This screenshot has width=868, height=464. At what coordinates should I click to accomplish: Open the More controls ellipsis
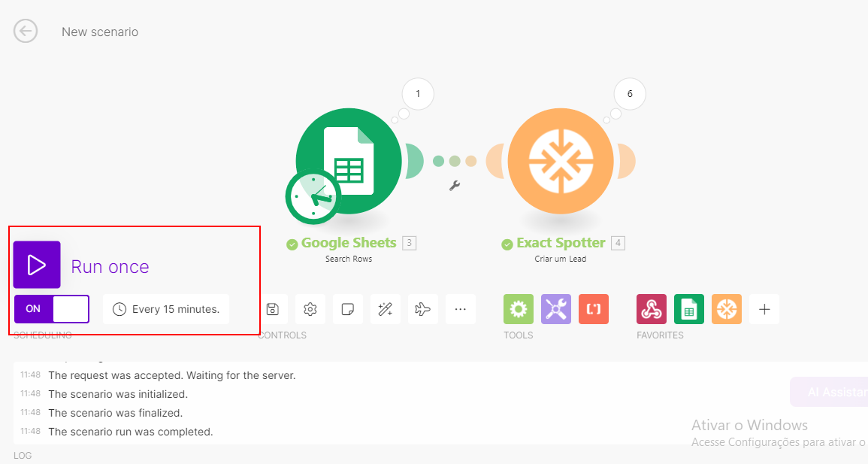pyautogui.click(x=461, y=309)
